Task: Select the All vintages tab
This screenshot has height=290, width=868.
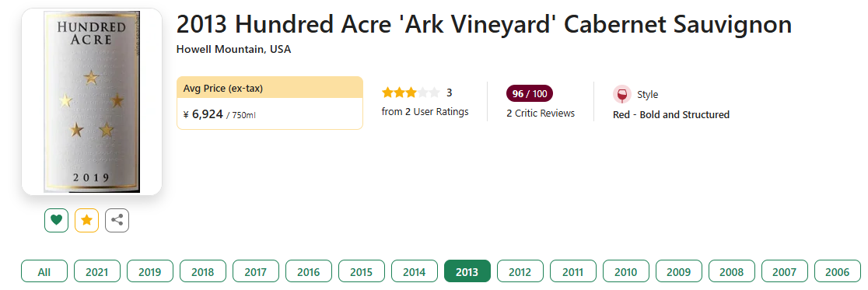Action: (x=44, y=271)
